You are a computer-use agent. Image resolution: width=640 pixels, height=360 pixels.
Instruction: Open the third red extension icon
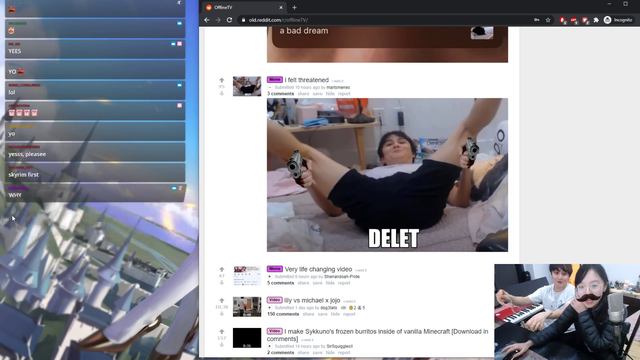(585, 20)
